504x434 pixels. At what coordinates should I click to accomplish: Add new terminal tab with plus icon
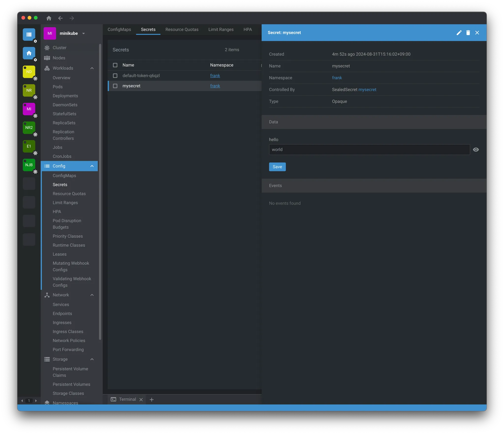pyautogui.click(x=152, y=400)
